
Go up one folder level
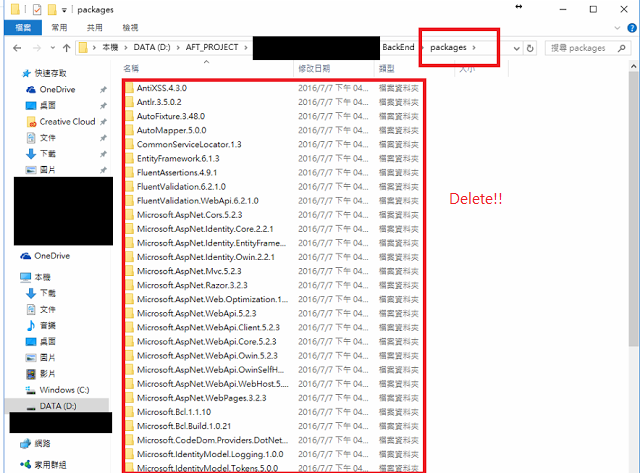[x=67, y=48]
